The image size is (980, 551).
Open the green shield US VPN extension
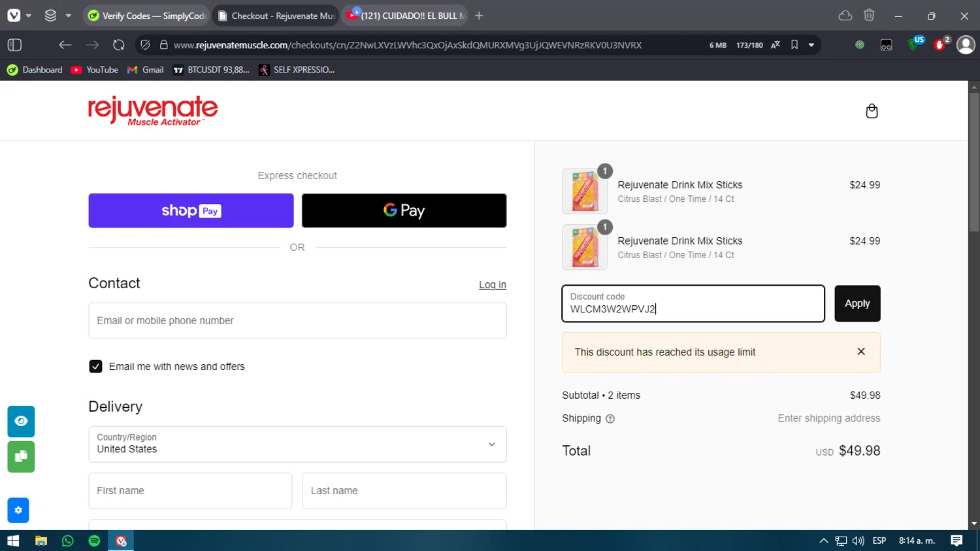click(915, 44)
